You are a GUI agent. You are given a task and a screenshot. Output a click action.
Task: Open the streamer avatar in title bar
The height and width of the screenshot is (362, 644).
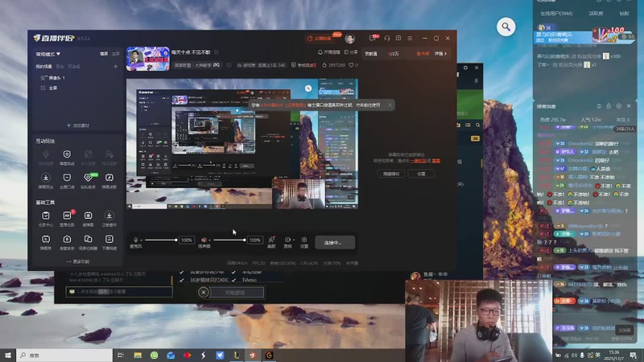point(350,38)
